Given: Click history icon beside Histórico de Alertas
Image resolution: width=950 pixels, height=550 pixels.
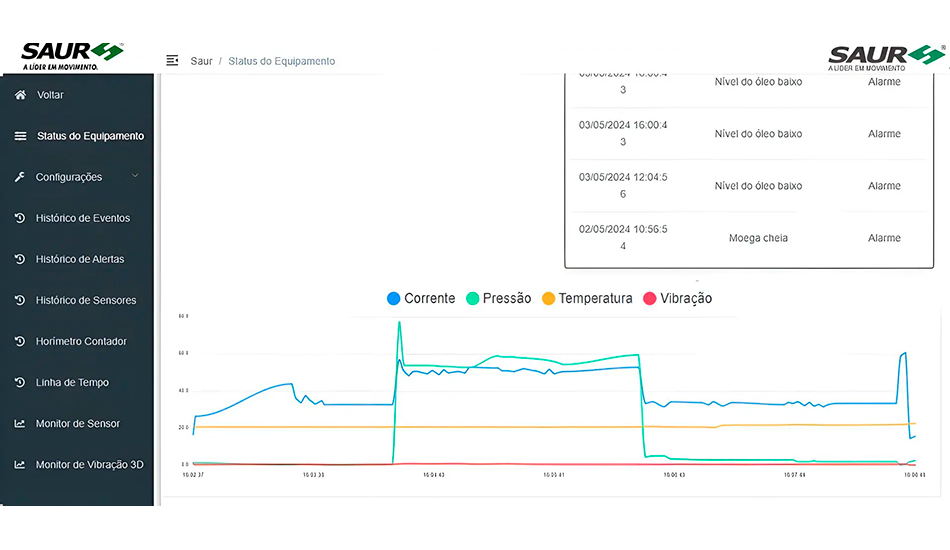Looking at the screenshot, I should (x=20, y=259).
